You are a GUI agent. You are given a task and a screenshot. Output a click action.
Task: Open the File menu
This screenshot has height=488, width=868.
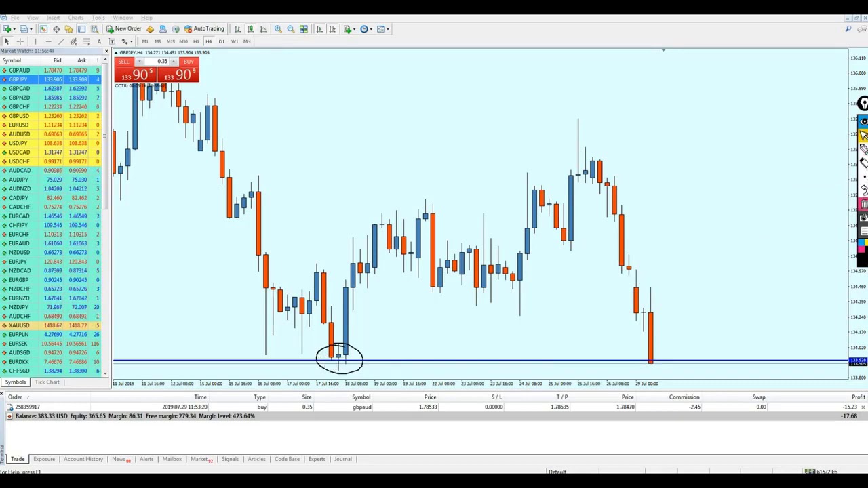(x=15, y=18)
